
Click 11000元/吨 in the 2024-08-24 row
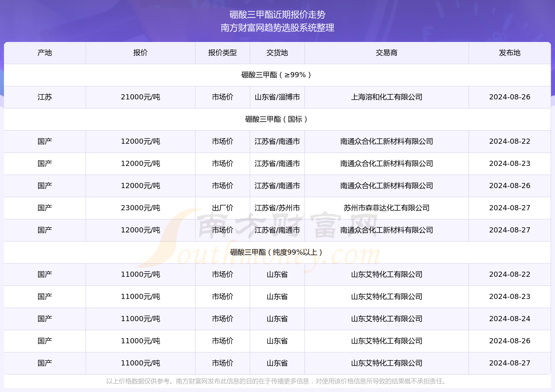140,319
